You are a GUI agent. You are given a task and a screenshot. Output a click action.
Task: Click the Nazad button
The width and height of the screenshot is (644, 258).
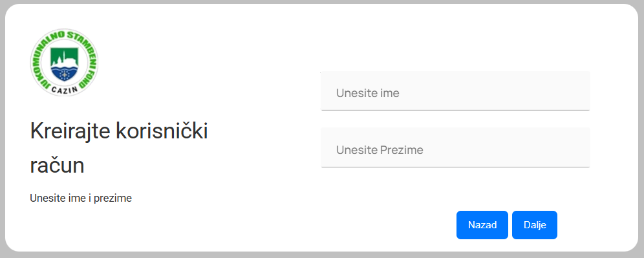click(x=482, y=225)
